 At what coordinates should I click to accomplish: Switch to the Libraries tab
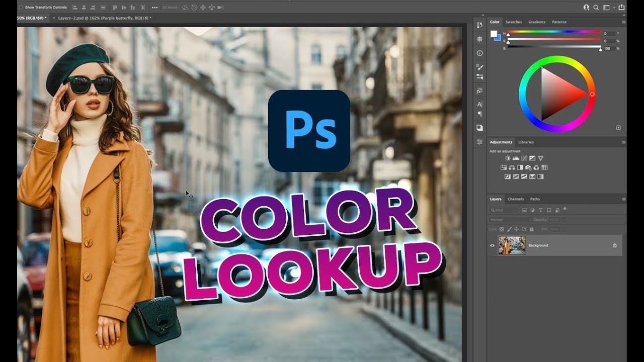point(526,142)
